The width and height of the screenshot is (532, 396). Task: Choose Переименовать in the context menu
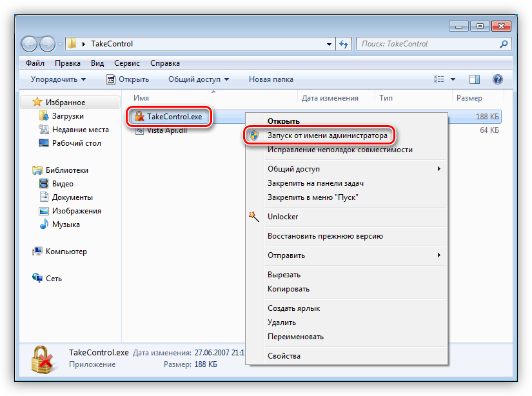[x=295, y=337]
